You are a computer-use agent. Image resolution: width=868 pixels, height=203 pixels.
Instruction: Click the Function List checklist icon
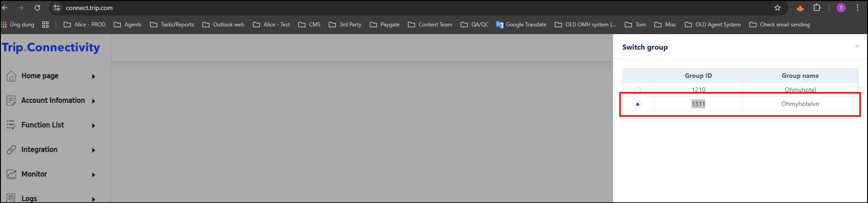coord(11,125)
